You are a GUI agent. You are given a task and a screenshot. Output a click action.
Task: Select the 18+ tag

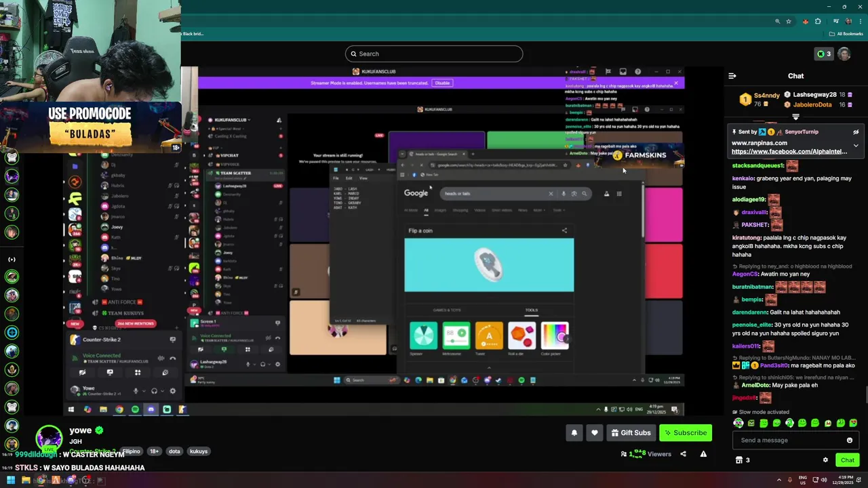[154, 451]
